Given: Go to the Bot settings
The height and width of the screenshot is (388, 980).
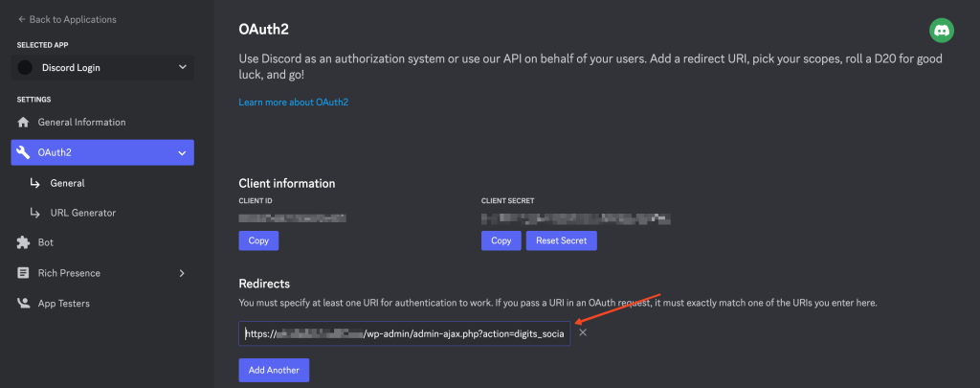Looking at the screenshot, I should [46, 242].
